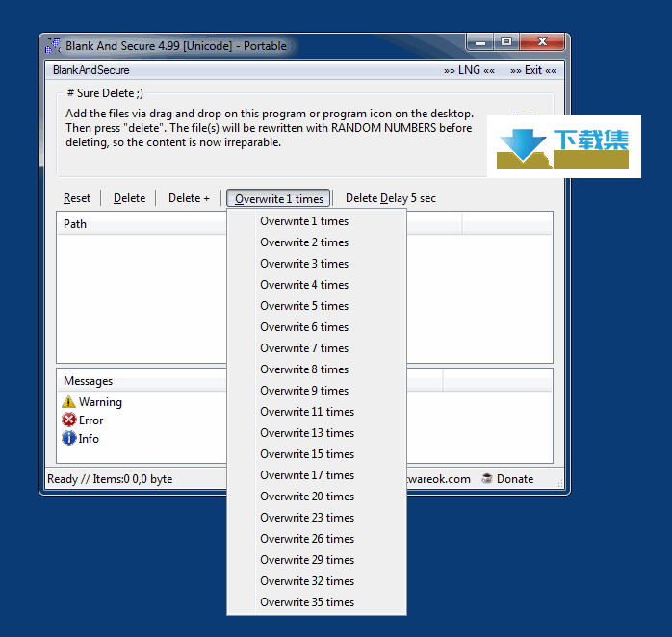Select Overwrite 9 times
Screen dimensions: 672x637
click(x=317, y=391)
